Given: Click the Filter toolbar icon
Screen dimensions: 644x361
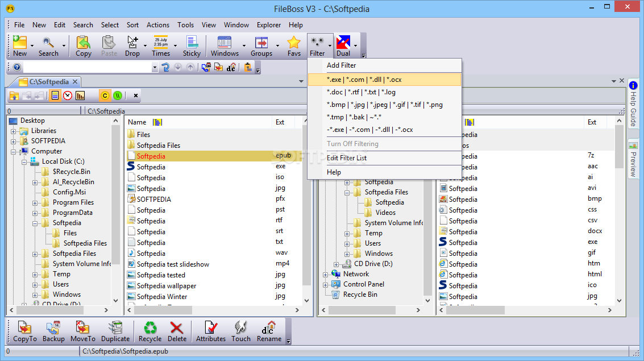Looking at the screenshot, I should click(317, 45).
